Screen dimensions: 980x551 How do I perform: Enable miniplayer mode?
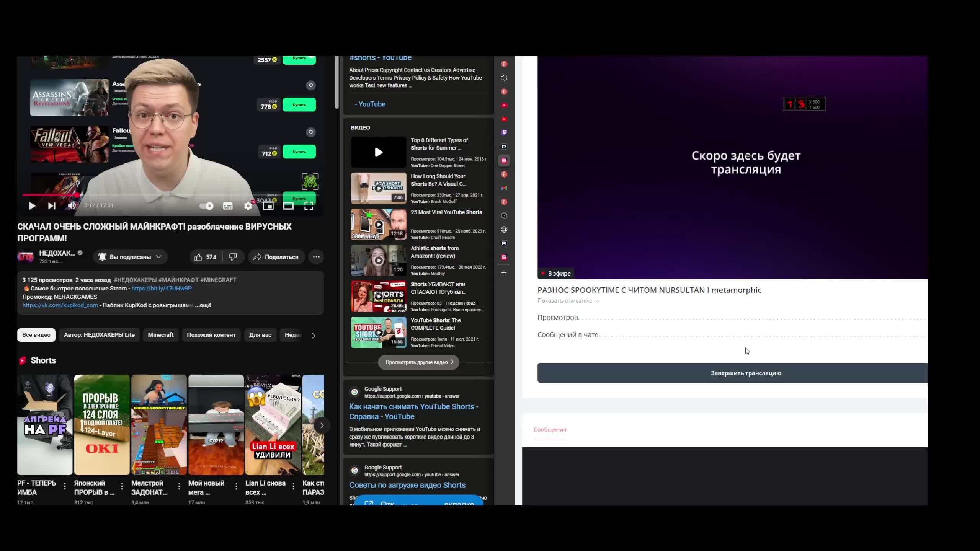click(x=268, y=206)
